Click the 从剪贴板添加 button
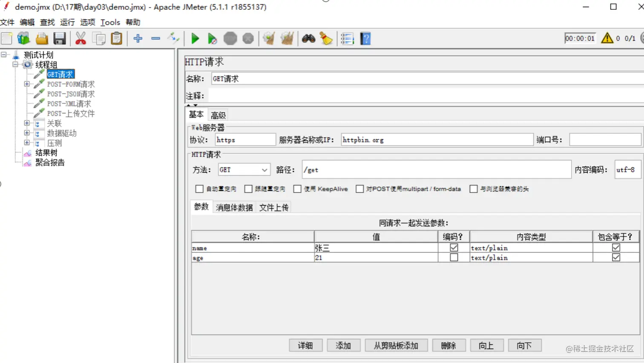This screenshot has height=363, width=644. (x=396, y=346)
